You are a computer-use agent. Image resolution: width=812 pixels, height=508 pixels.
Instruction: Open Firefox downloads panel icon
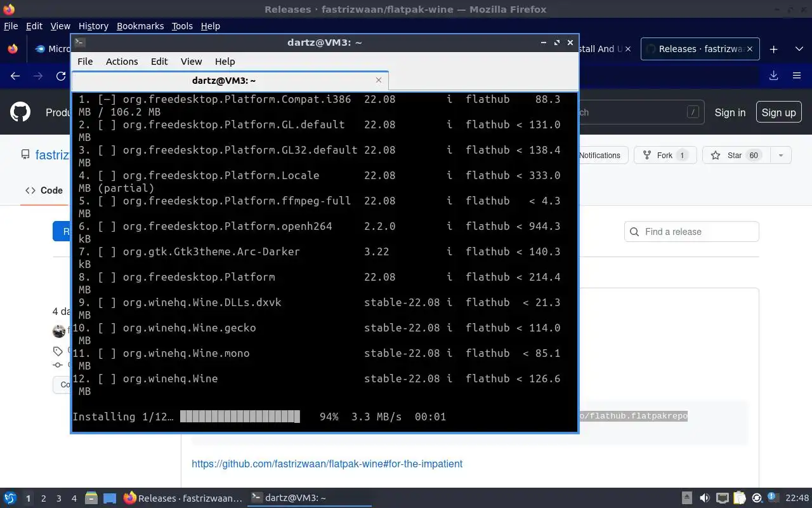tap(773, 76)
